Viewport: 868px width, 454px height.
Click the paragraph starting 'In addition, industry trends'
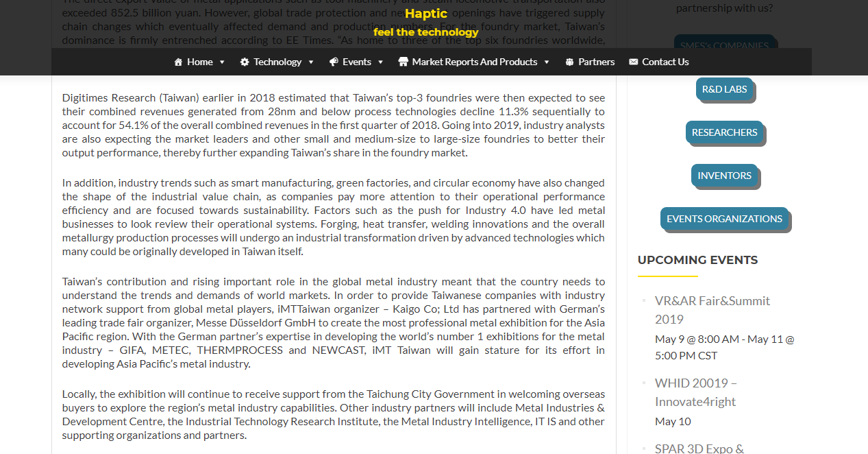click(334, 217)
